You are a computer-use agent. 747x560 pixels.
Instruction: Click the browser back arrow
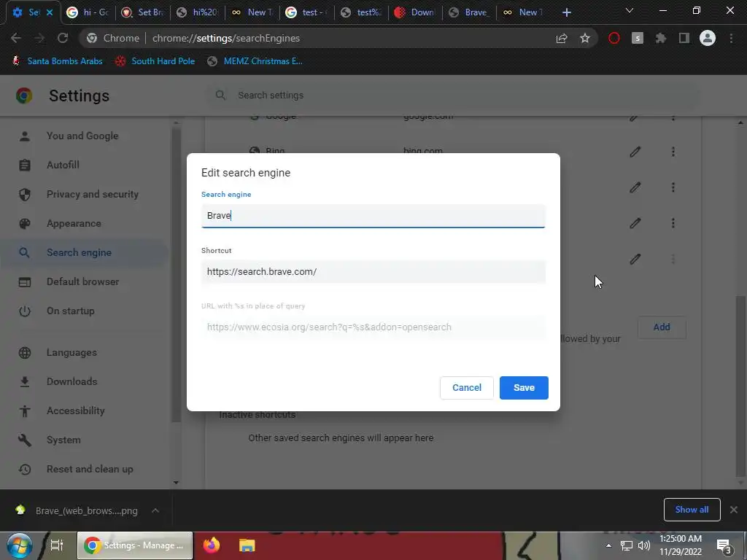16,38
